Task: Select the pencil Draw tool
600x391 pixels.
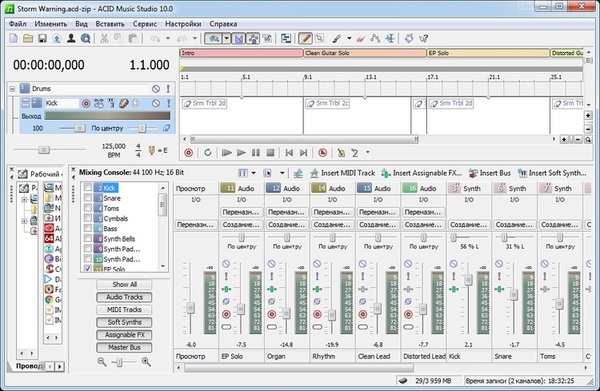Action: coord(305,38)
